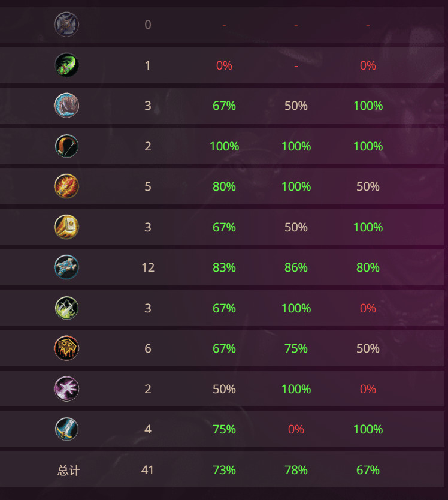This screenshot has height=500, width=448.
Task: Click the red 0% in the Warrior row
Action: (x=296, y=429)
